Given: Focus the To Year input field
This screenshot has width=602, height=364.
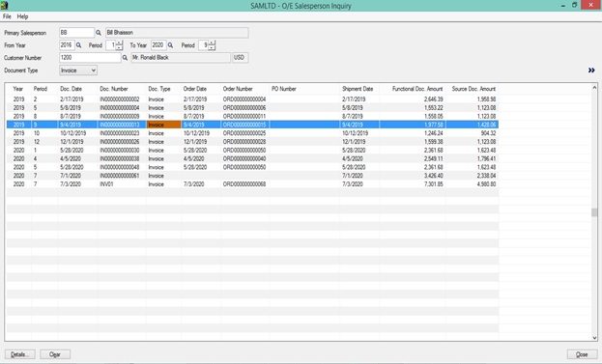Looking at the screenshot, I should [x=158, y=45].
